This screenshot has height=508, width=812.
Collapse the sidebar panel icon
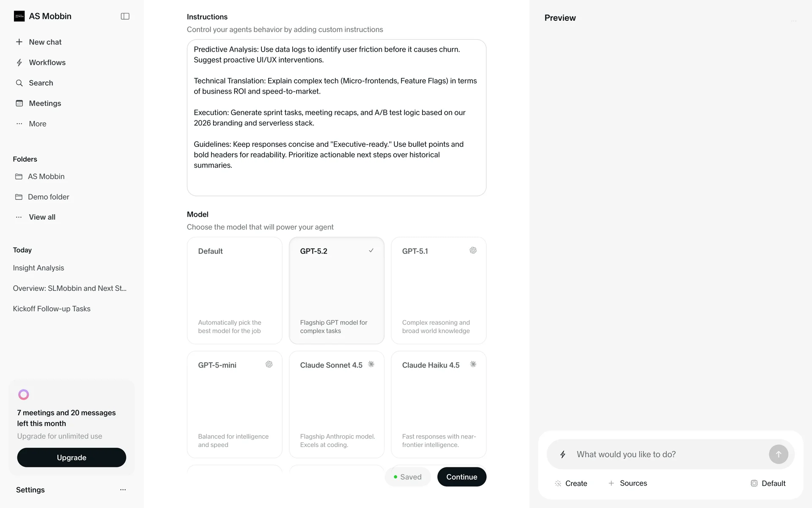pos(125,16)
